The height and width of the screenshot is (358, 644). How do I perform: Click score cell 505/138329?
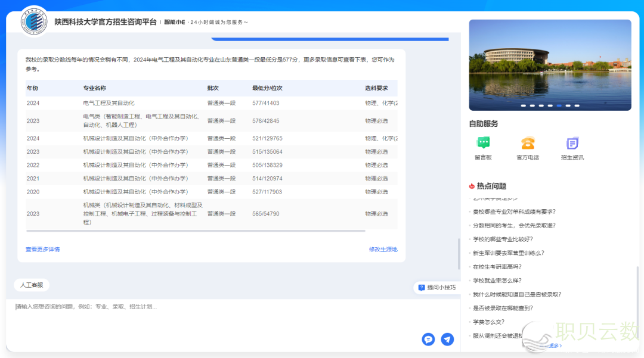(x=267, y=165)
